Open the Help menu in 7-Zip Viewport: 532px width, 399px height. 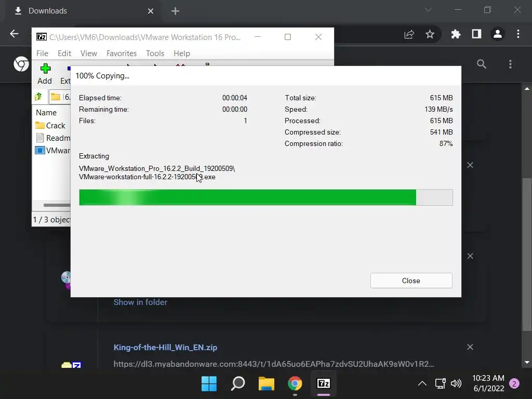(x=181, y=54)
